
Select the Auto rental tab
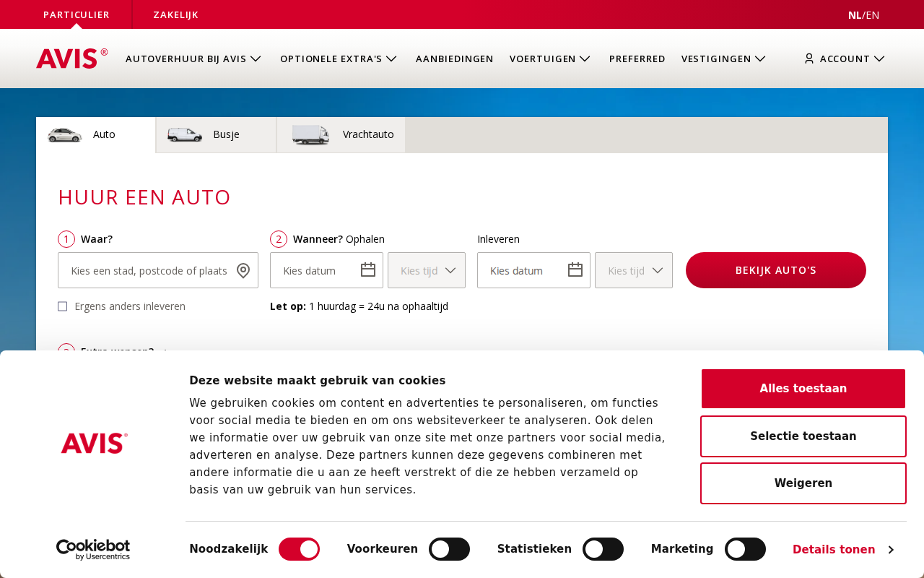tap(96, 135)
